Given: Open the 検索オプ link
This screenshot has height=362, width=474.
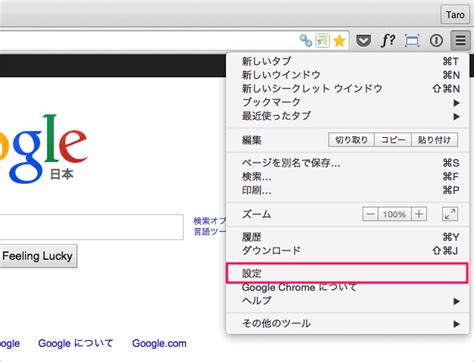Looking at the screenshot, I should pyautogui.click(x=210, y=221).
